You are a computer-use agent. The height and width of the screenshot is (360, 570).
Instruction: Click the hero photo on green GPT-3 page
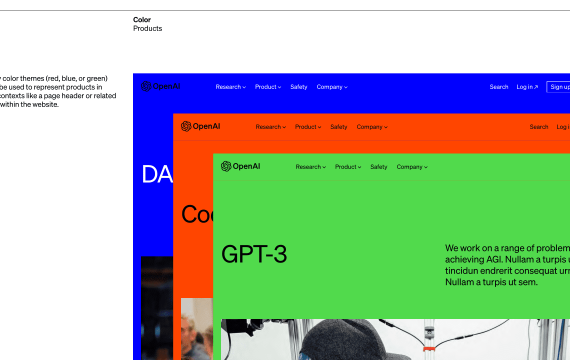click(x=396, y=339)
